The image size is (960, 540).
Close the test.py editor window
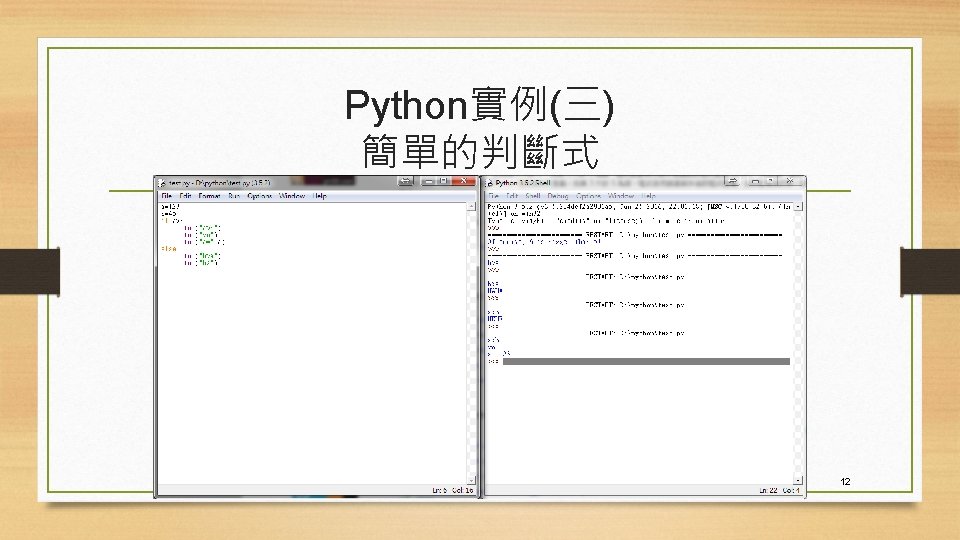pos(463,181)
